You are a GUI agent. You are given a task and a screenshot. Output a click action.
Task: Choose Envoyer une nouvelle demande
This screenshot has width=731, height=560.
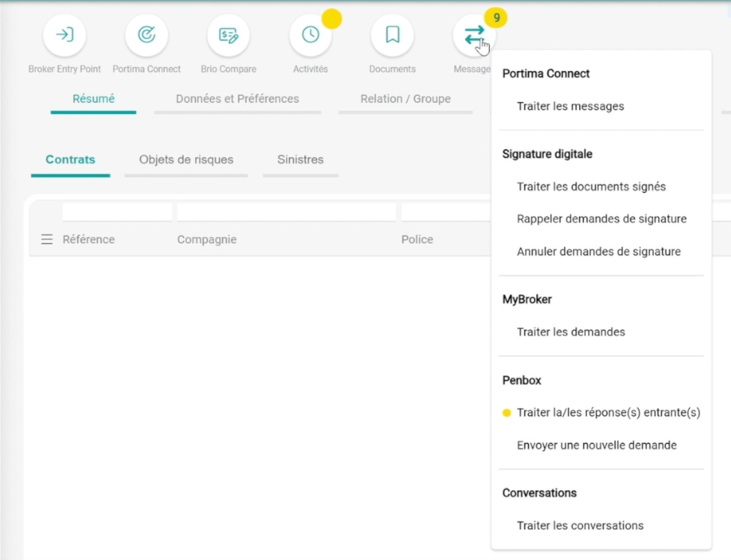[x=596, y=445]
